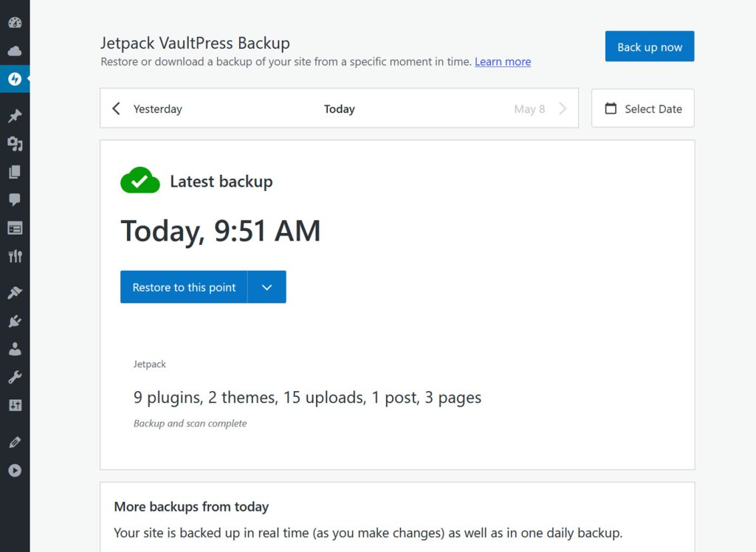Expand the menu with the play-circle icon
756x552 pixels.
(x=15, y=471)
